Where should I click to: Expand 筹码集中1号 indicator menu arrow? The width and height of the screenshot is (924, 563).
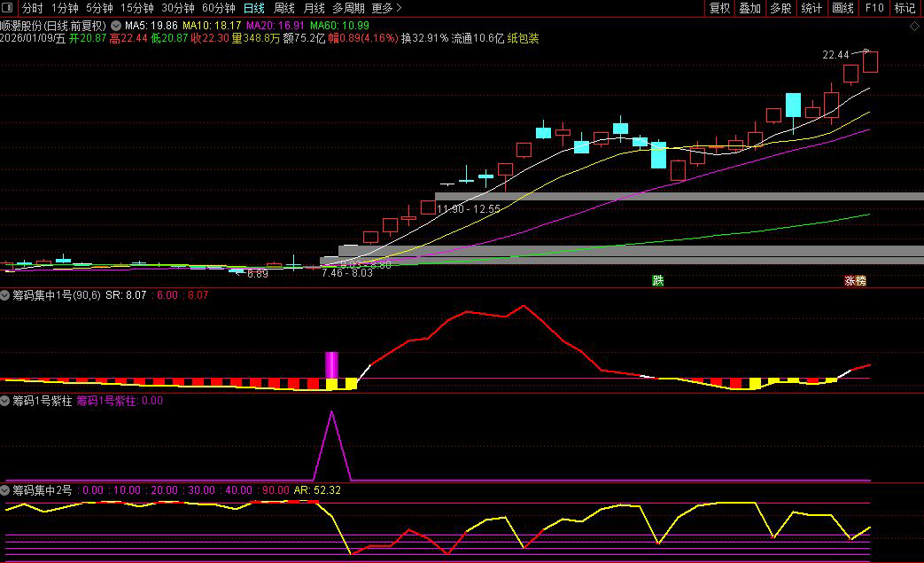pyautogui.click(x=6, y=294)
